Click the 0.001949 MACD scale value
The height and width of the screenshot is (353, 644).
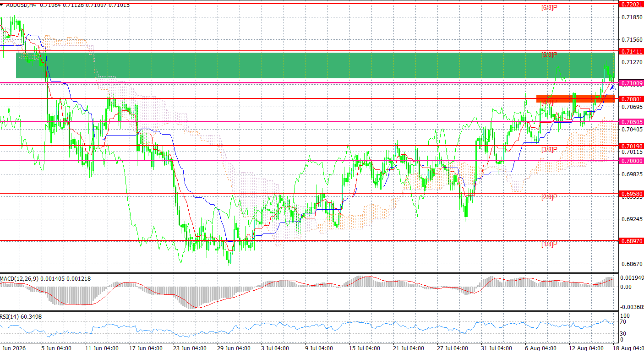[x=632, y=278]
